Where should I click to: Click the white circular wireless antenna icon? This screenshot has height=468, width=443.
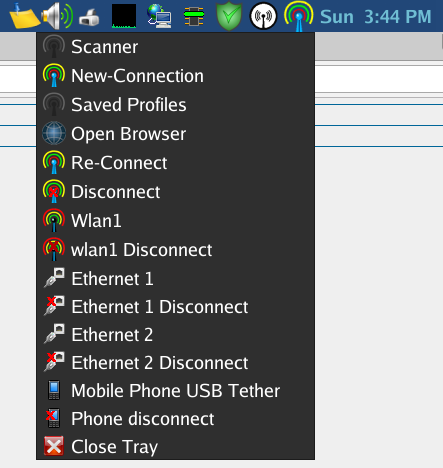click(x=263, y=16)
